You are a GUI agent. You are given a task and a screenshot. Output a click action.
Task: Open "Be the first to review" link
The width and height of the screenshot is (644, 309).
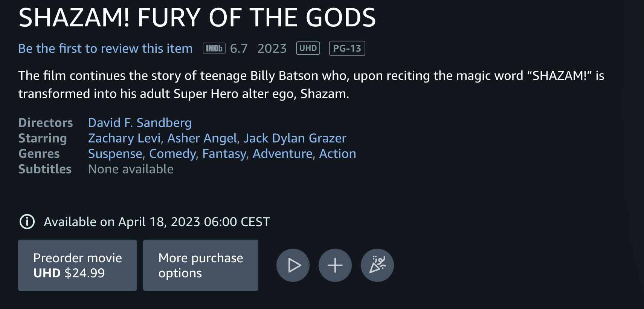pyautogui.click(x=105, y=49)
